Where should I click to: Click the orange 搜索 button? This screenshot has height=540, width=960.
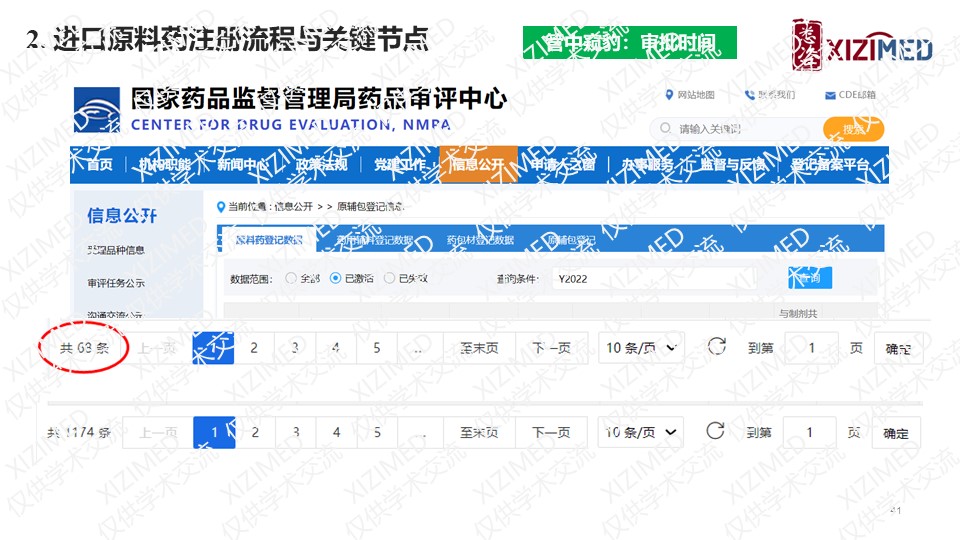point(853,129)
